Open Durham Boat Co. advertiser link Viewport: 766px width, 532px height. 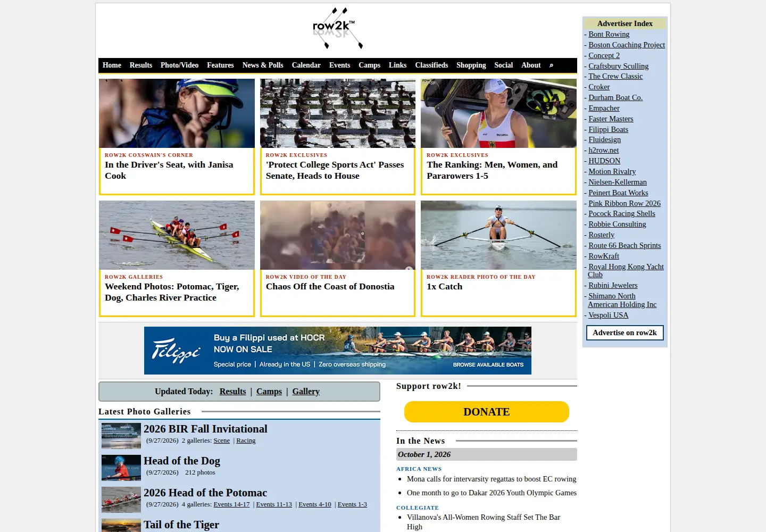615,97
